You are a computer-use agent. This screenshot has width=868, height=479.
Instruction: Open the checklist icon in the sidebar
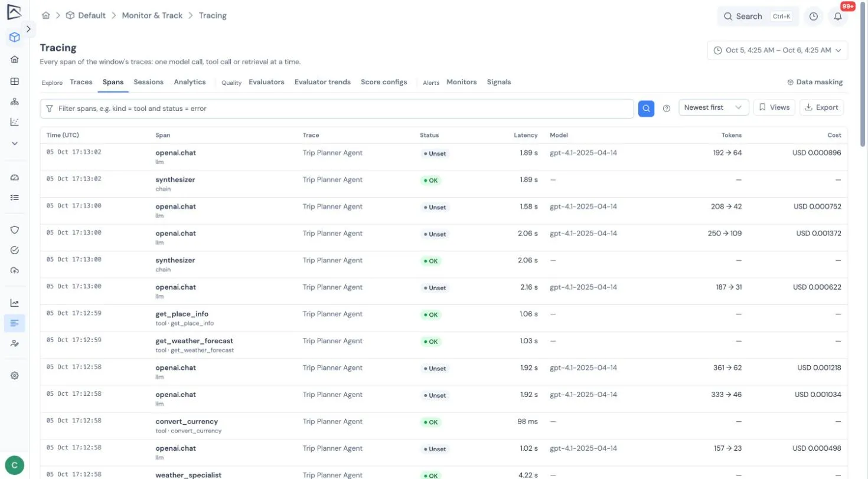coord(15,198)
